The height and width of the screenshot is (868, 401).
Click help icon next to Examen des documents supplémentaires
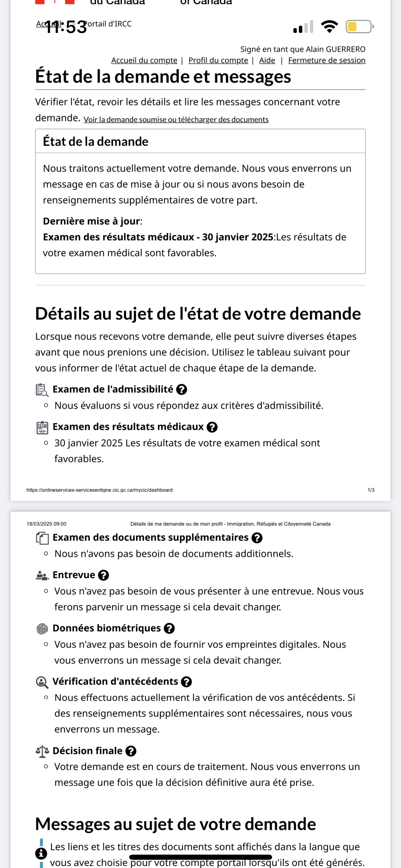(x=257, y=538)
